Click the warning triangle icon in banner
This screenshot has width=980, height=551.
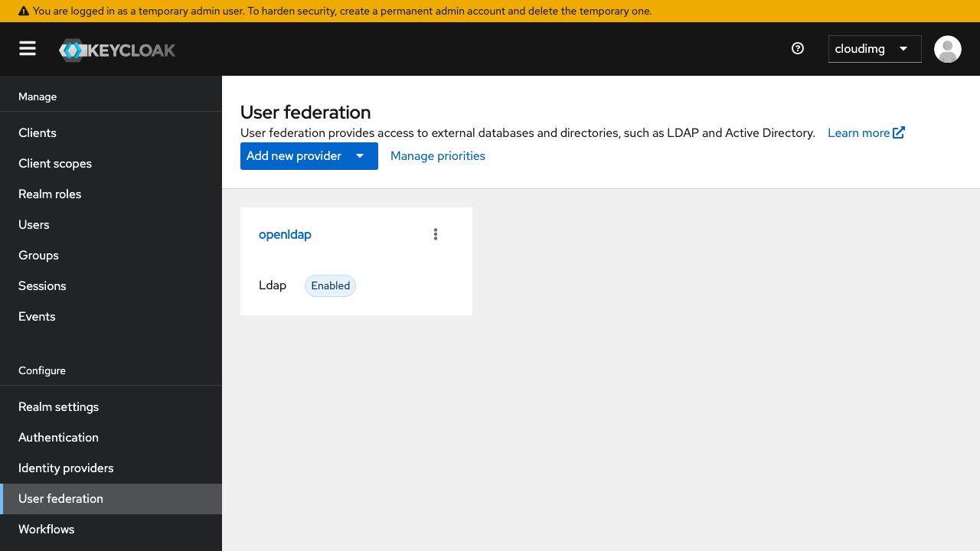[x=24, y=11]
